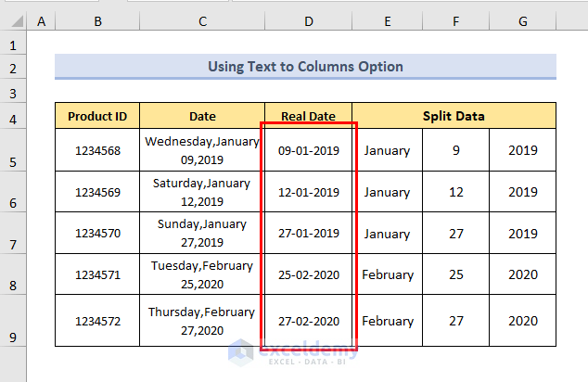
Task: Click the Real Date header cell
Action: point(308,116)
